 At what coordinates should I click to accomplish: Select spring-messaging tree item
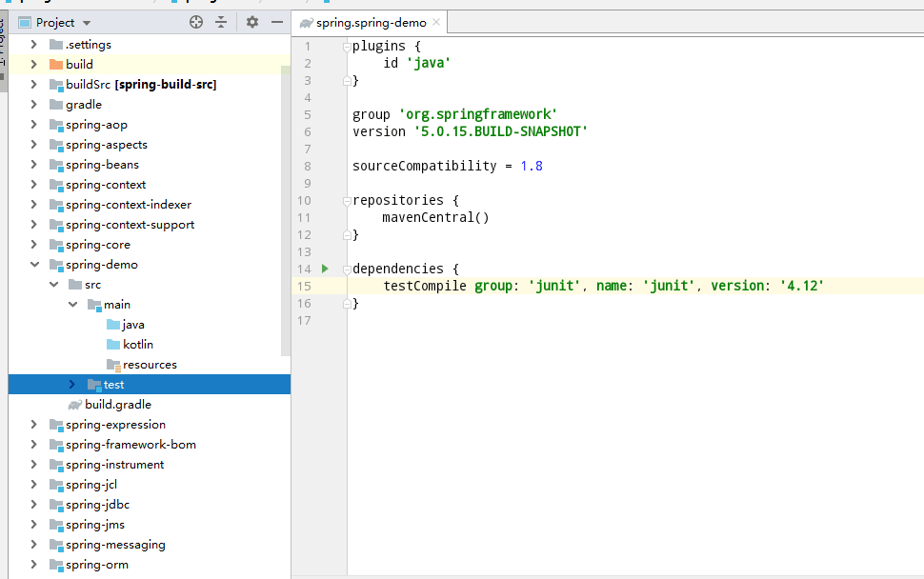click(115, 545)
